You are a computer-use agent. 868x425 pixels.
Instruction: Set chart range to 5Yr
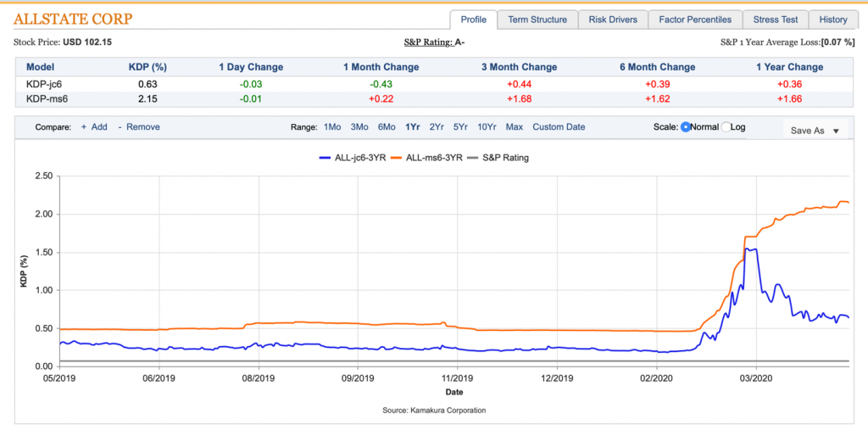click(460, 127)
